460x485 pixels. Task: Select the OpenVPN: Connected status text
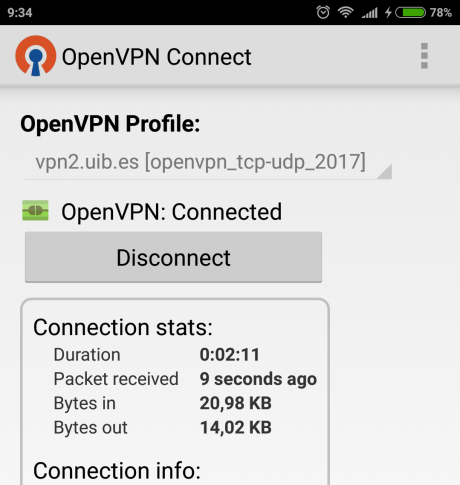click(x=172, y=212)
